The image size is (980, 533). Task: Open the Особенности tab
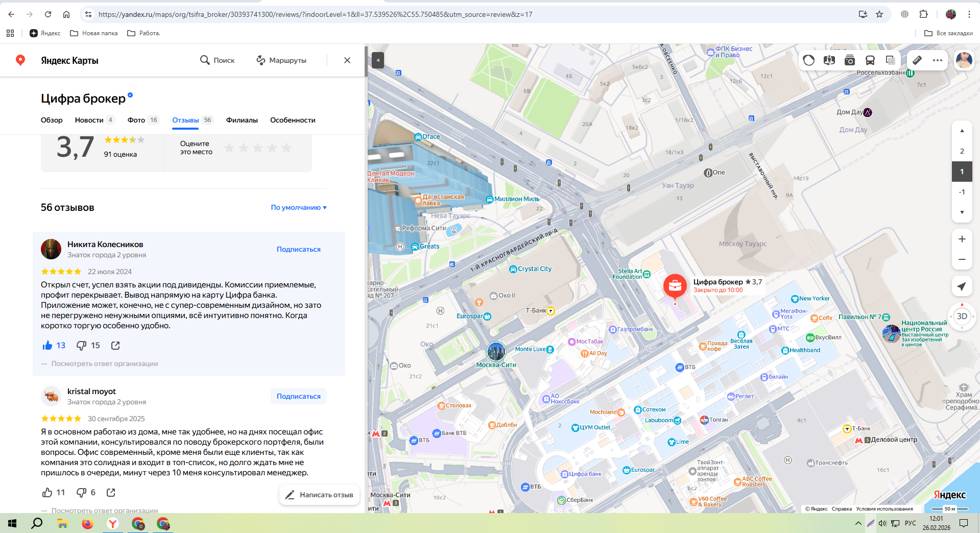point(293,120)
